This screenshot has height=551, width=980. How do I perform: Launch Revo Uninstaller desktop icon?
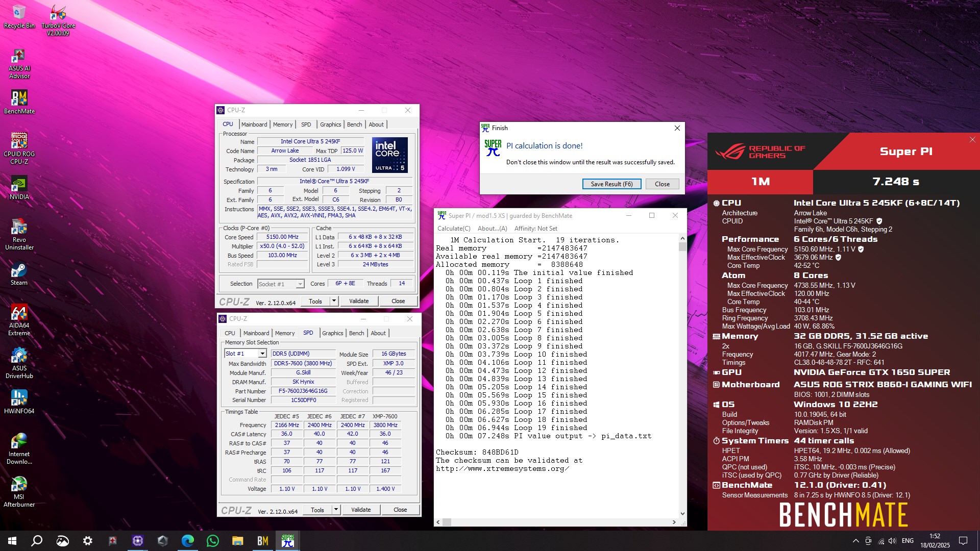19,235
